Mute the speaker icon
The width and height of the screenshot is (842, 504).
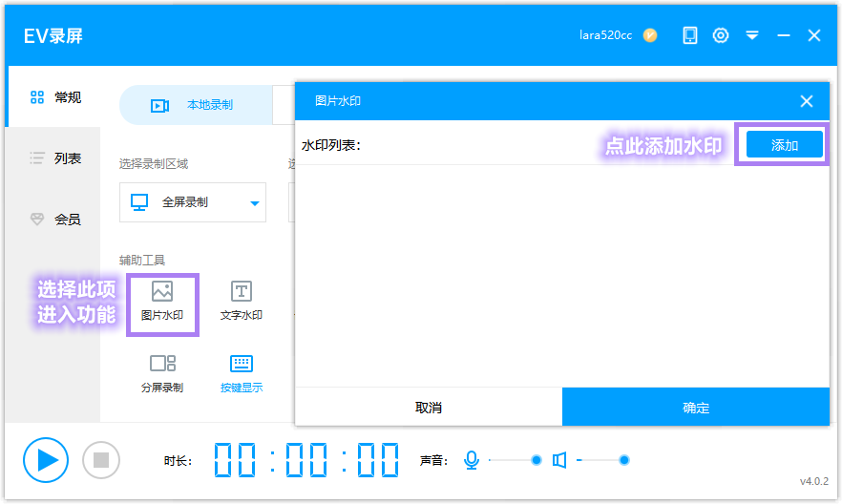tap(559, 460)
